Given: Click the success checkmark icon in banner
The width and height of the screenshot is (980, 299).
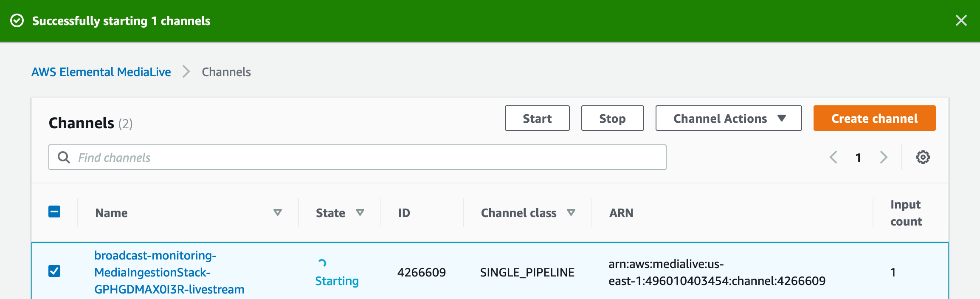Looking at the screenshot, I should (17, 20).
